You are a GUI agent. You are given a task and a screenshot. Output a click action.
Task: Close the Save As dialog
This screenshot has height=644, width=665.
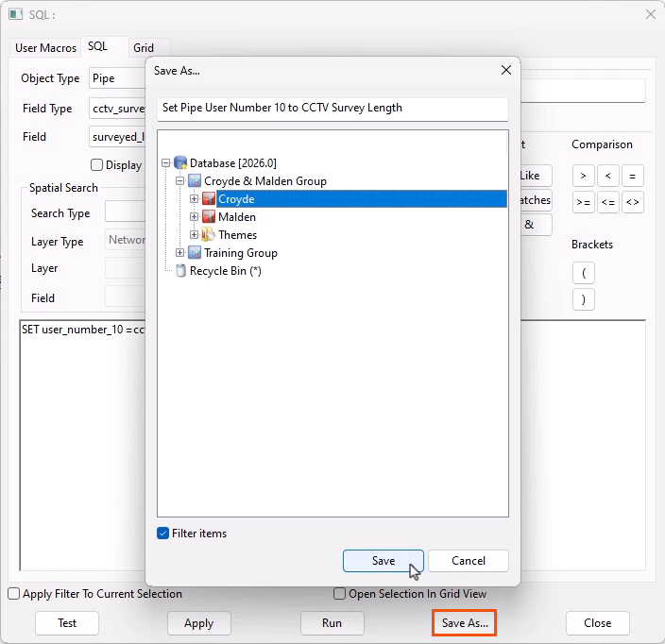506,70
